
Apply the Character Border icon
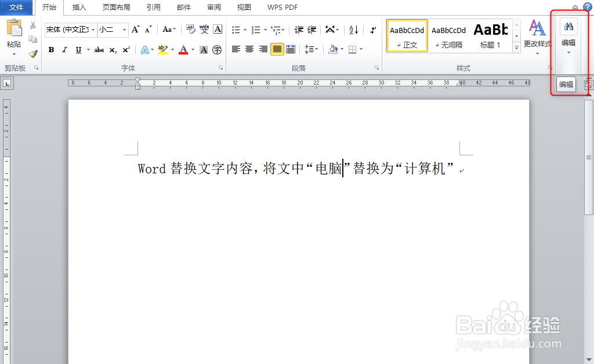tap(217, 29)
